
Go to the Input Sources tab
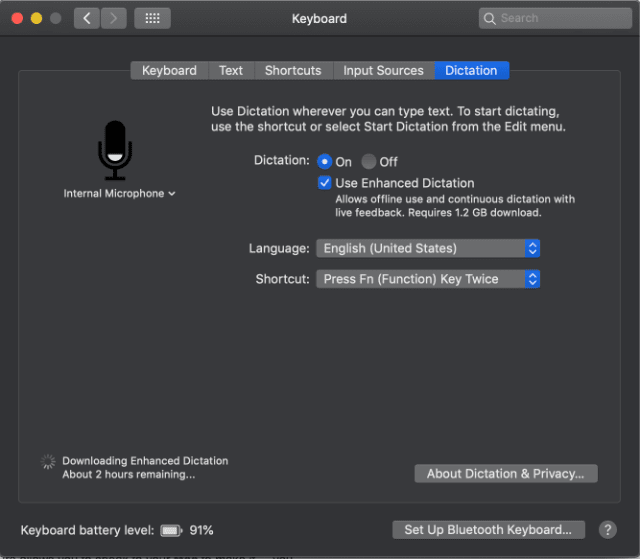pos(383,70)
